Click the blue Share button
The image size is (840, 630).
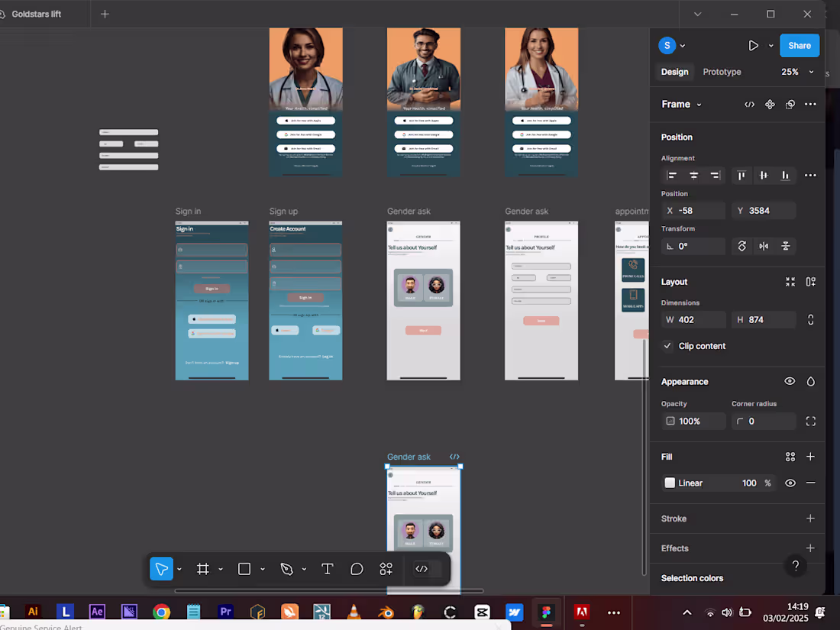[800, 46]
